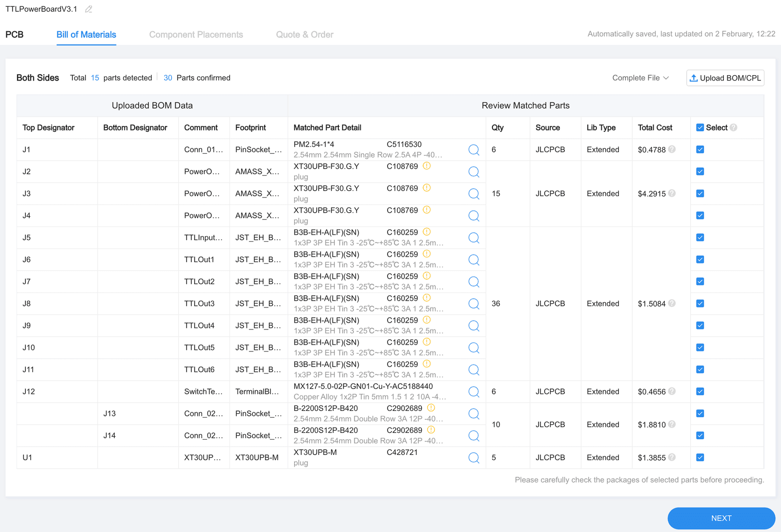Click part number C428721 in U1 row

[402, 452]
